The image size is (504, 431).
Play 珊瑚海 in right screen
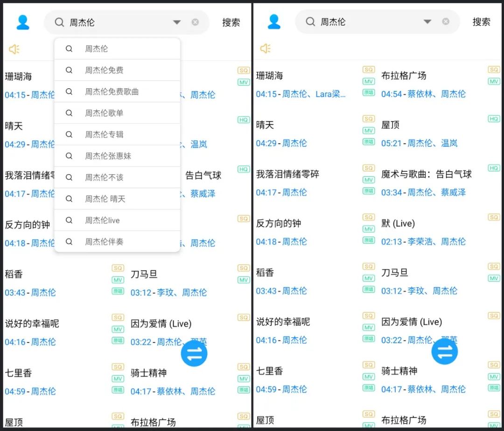point(269,76)
